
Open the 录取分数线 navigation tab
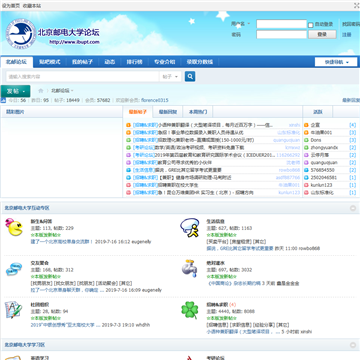point(200,62)
